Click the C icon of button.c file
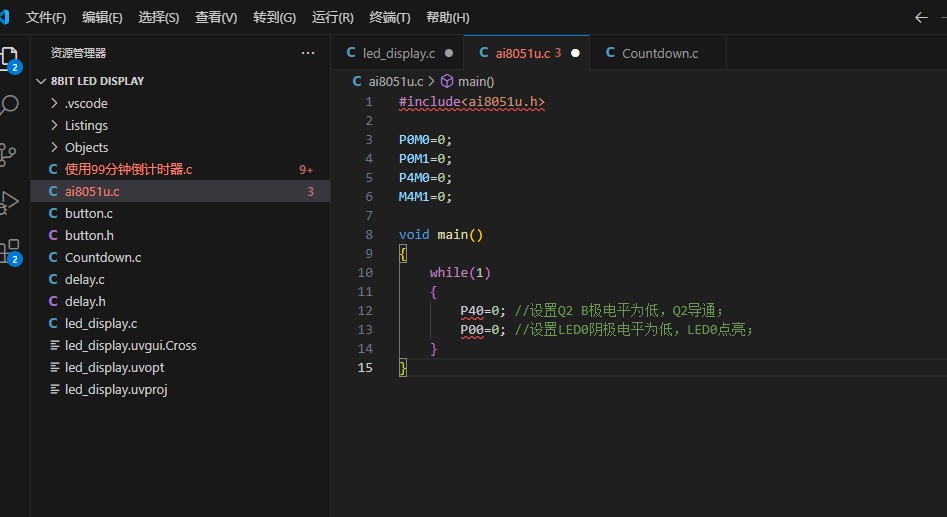 pyautogui.click(x=53, y=213)
